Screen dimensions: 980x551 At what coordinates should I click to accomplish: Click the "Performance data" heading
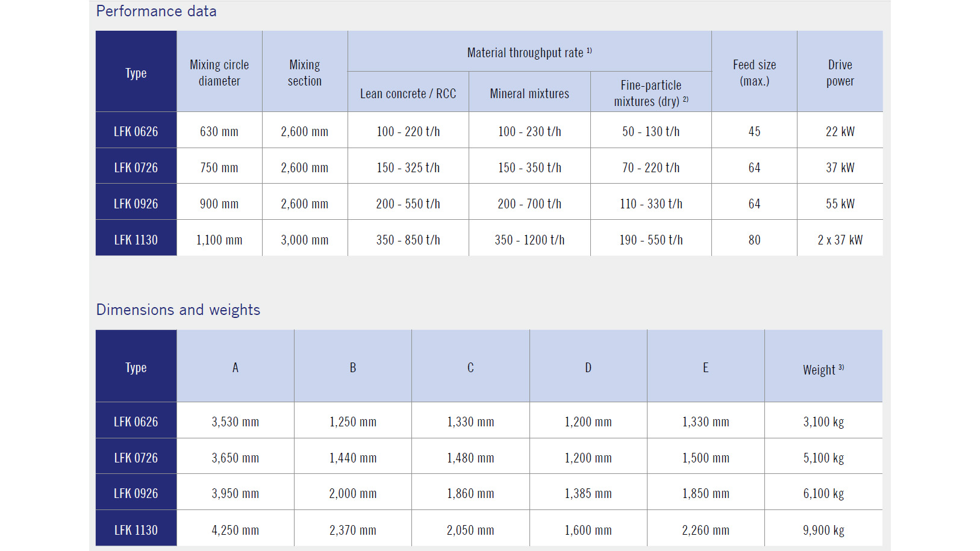(x=156, y=11)
